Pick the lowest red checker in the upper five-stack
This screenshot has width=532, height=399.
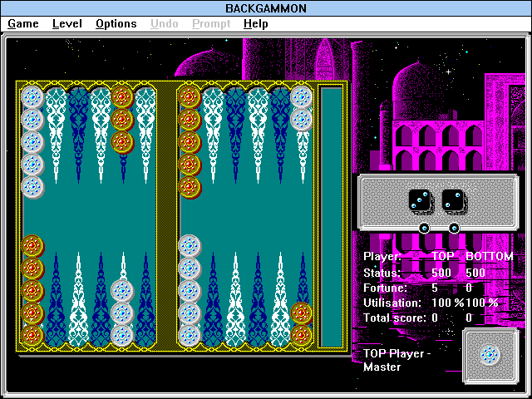coord(190,187)
